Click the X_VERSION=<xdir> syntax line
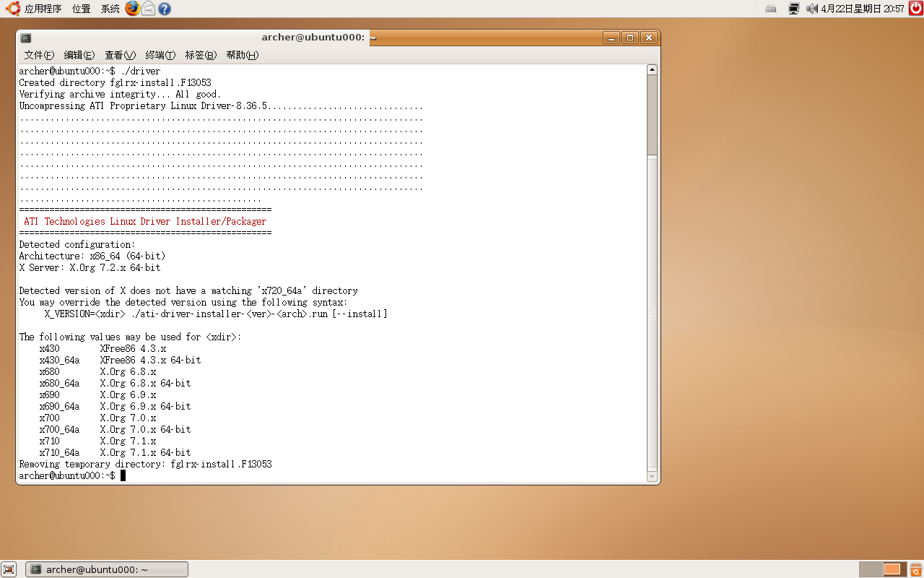Screen dimensions: 924x578 216,314
